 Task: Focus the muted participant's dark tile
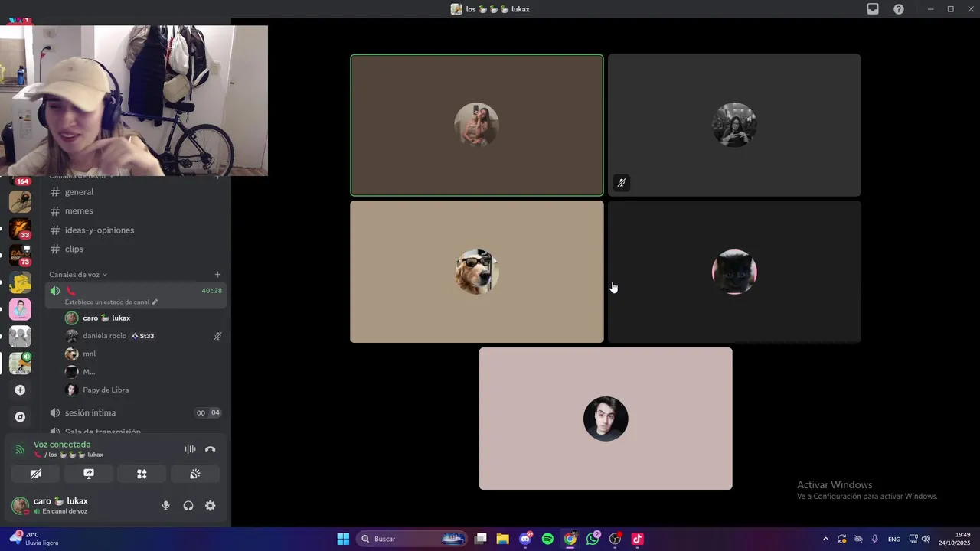734,125
